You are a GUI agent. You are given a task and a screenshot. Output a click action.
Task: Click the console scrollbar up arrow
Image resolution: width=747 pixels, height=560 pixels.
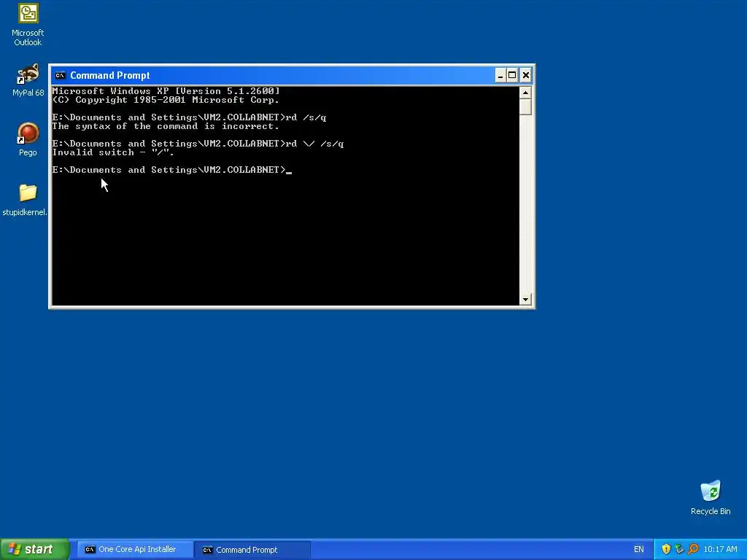[525, 93]
